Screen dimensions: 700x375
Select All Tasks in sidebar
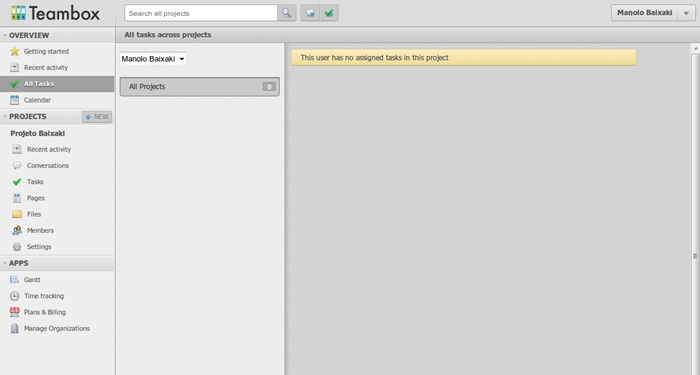pos(39,83)
